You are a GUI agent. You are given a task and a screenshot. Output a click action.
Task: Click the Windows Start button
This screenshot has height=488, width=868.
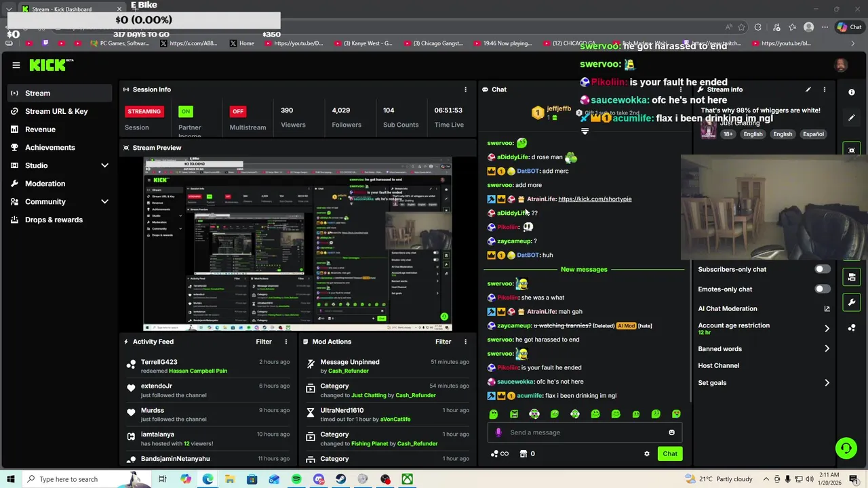[x=11, y=479]
